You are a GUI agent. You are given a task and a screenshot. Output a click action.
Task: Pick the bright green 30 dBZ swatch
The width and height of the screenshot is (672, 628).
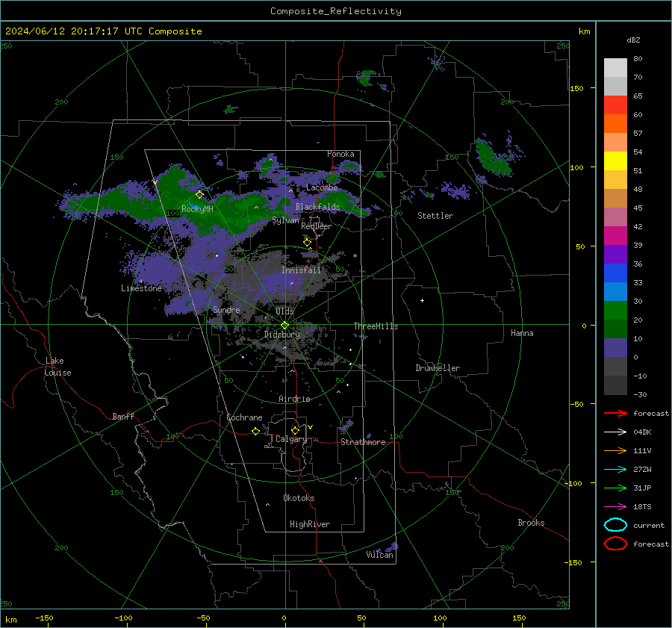pyautogui.click(x=615, y=310)
